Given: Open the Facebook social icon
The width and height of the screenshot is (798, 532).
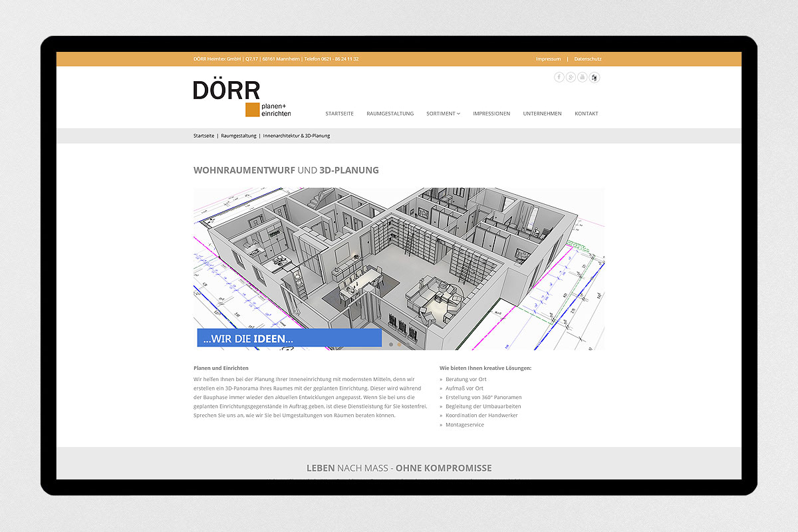Looking at the screenshot, I should point(559,77).
